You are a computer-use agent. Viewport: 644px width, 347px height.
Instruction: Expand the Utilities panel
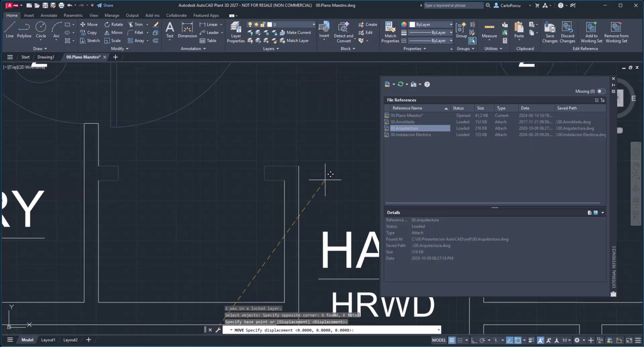(493, 49)
